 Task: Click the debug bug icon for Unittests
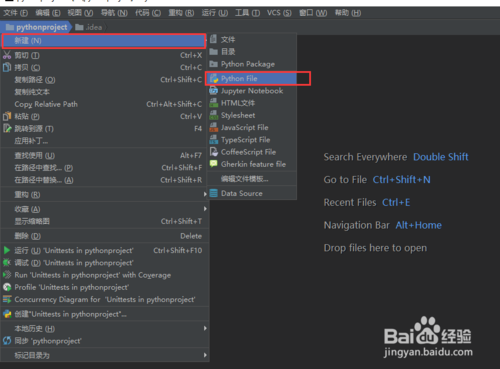7,263
